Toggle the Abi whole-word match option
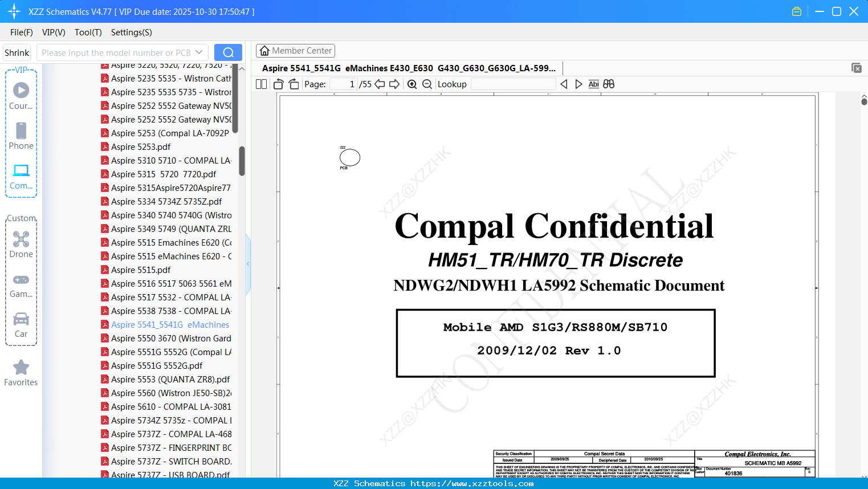This screenshot has height=489, width=868. 594,84
